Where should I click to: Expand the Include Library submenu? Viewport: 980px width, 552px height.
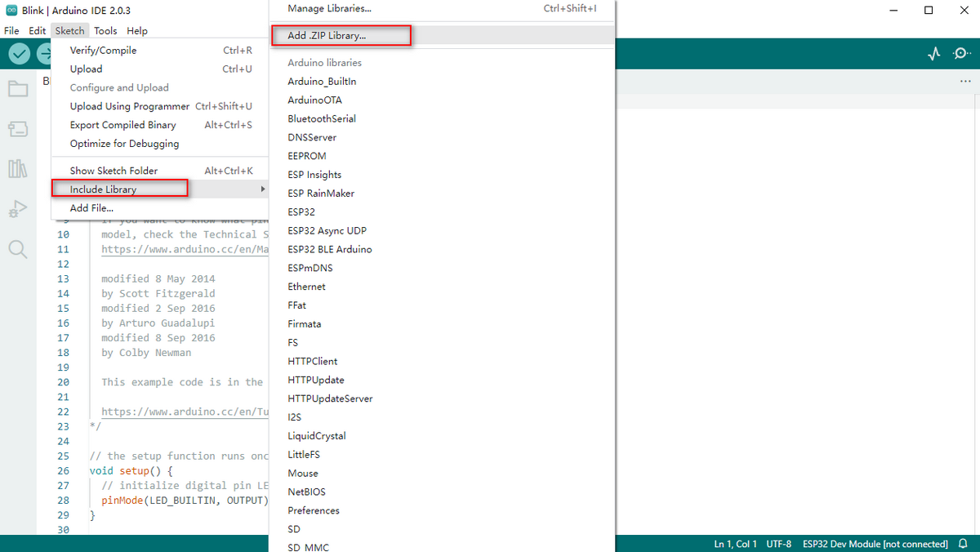click(x=160, y=189)
